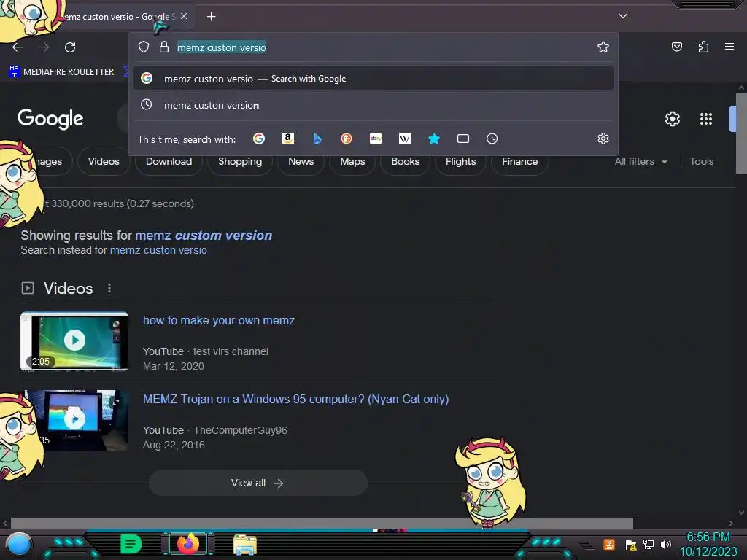
Task: Click volume speaker tray icon
Action: 666,544
